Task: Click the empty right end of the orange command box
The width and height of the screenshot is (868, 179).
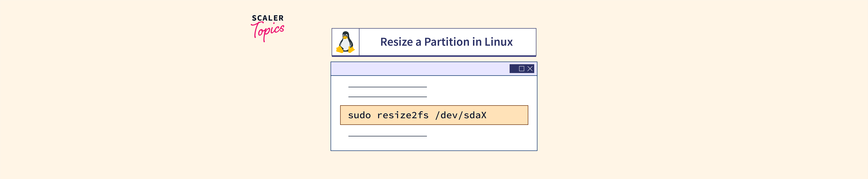Action: coord(509,115)
